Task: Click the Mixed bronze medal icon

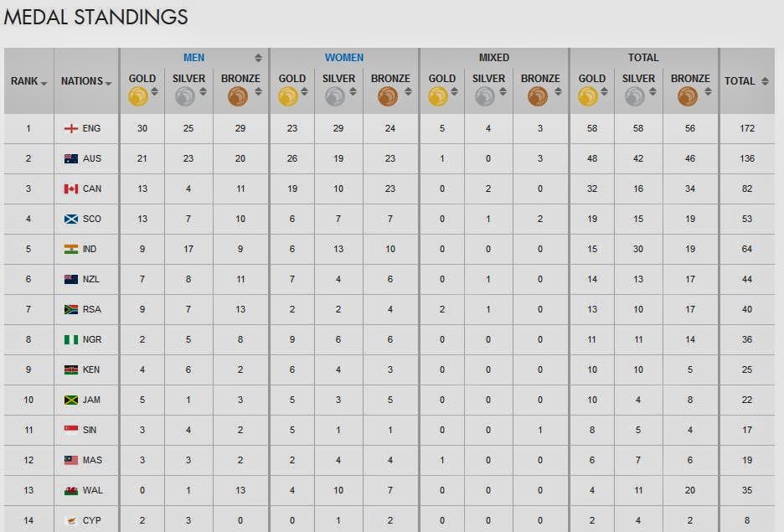Action: [538, 96]
